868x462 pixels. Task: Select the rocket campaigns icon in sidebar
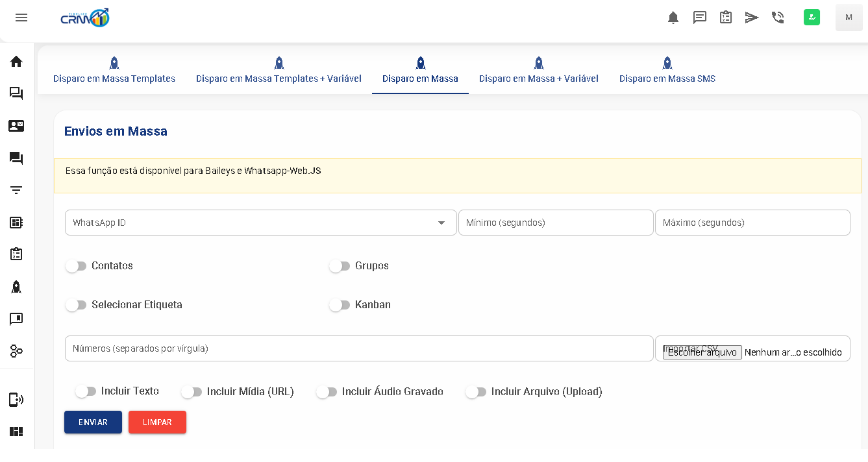16,286
